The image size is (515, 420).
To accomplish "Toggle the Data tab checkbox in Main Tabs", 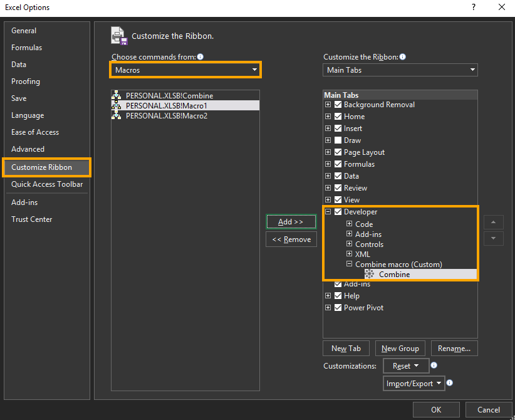I will click(338, 176).
